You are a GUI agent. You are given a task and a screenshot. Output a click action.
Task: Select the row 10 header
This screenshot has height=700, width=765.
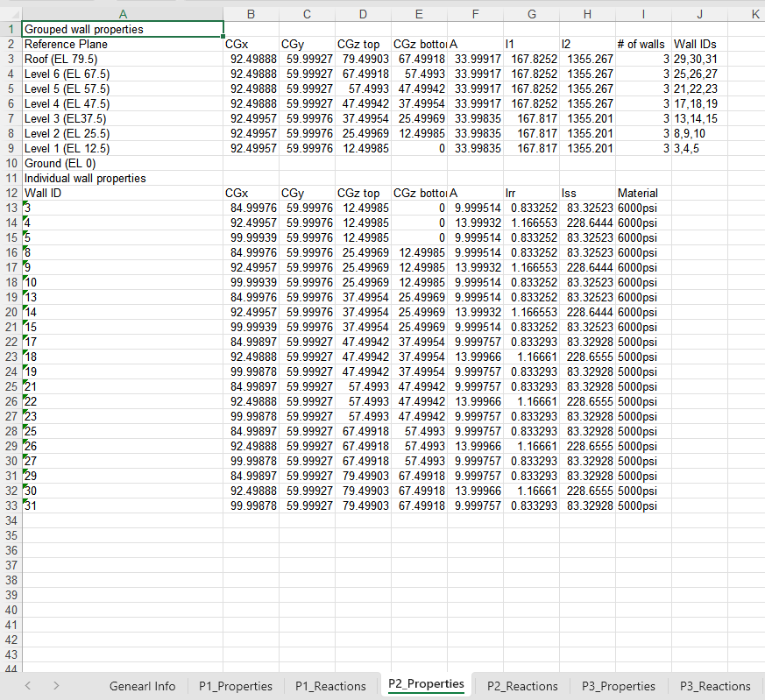[10, 163]
